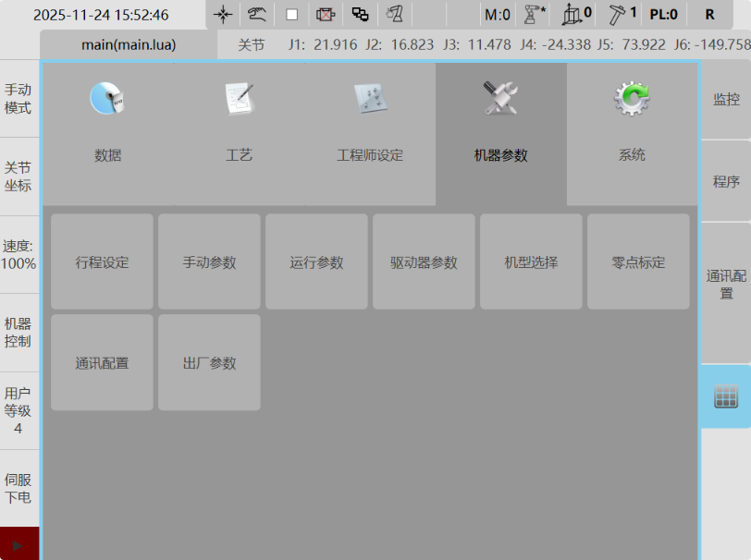The height and width of the screenshot is (560, 751).
Task: Open 零点标定 (Zero Calibration)
Action: pos(637,261)
